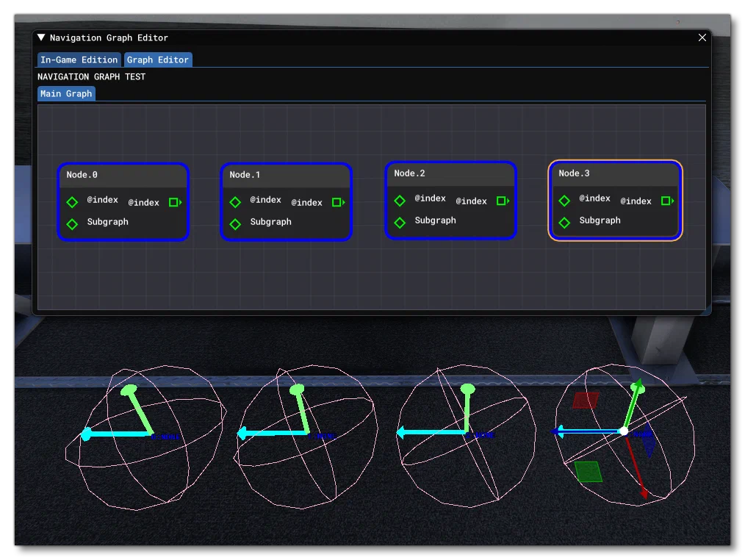The height and width of the screenshot is (560, 745).
Task: Click Node.1 @index output square pin
Action: pyautogui.click(x=338, y=203)
